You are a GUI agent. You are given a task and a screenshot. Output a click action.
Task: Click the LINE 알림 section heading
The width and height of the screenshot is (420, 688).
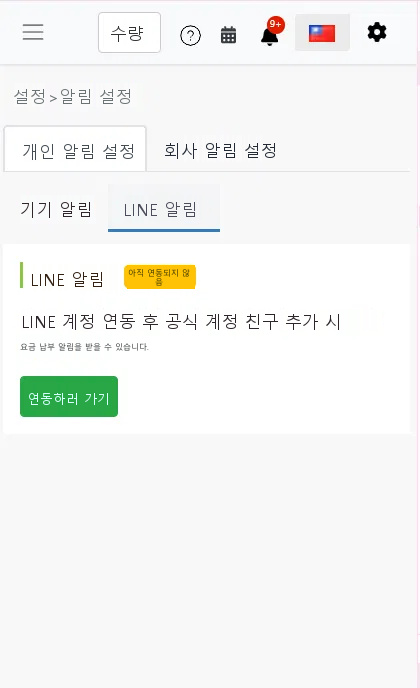(x=67, y=279)
